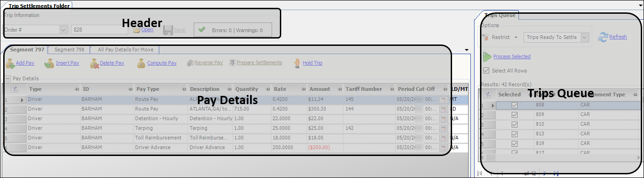644x178 pixels.
Task: Open the All Pay Details for Move tab
Action: tap(126, 50)
